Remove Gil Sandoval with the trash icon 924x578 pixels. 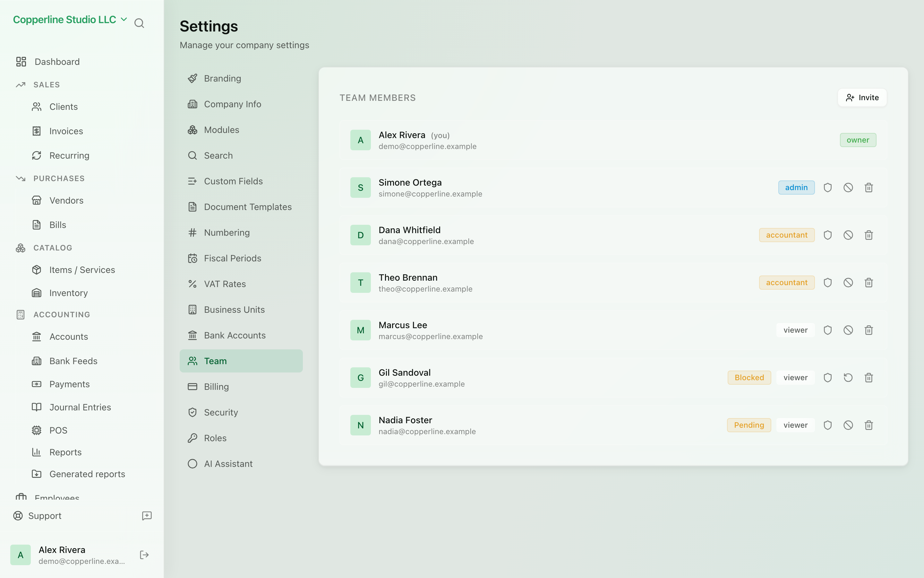tap(868, 378)
